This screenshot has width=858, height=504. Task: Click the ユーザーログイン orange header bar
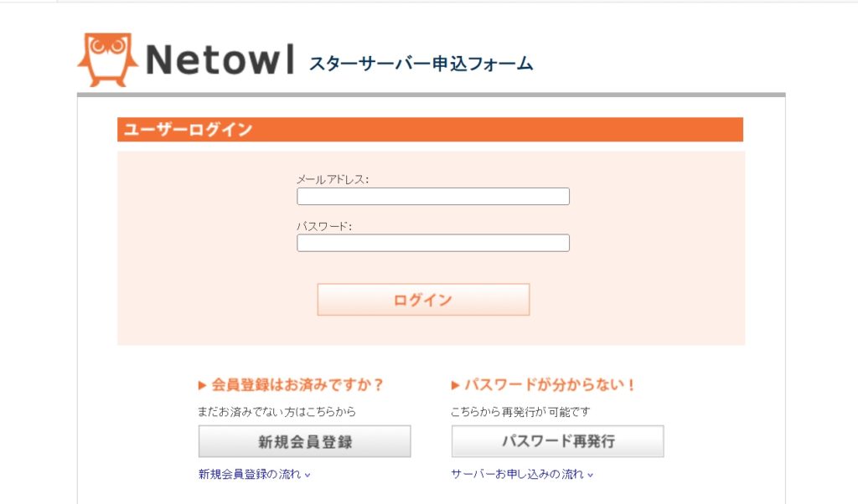point(430,130)
